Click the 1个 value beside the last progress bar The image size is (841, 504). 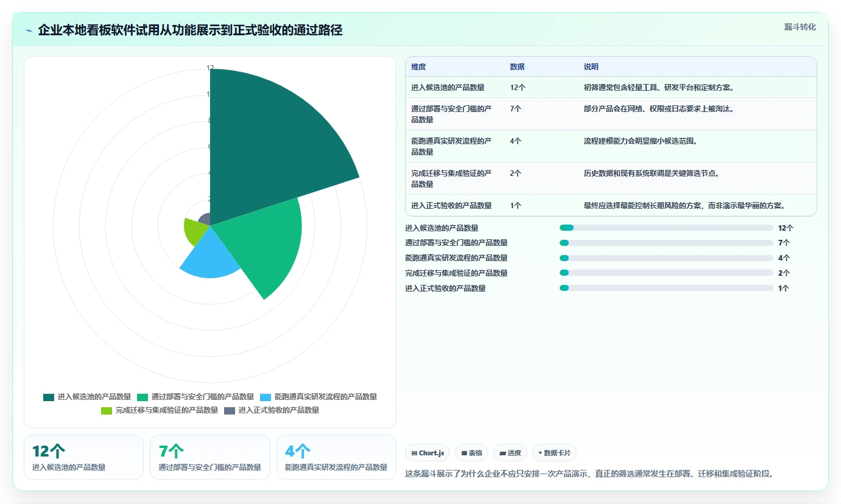click(784, 288)
